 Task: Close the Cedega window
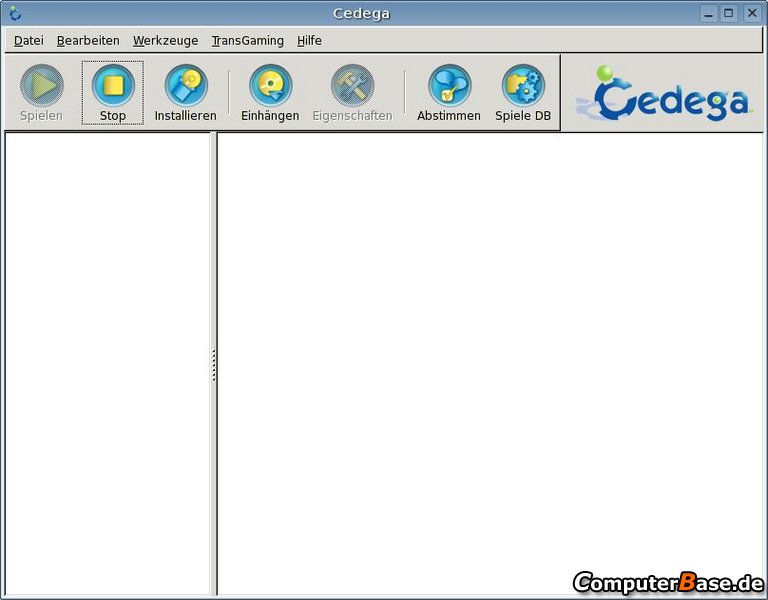point(752,13)
